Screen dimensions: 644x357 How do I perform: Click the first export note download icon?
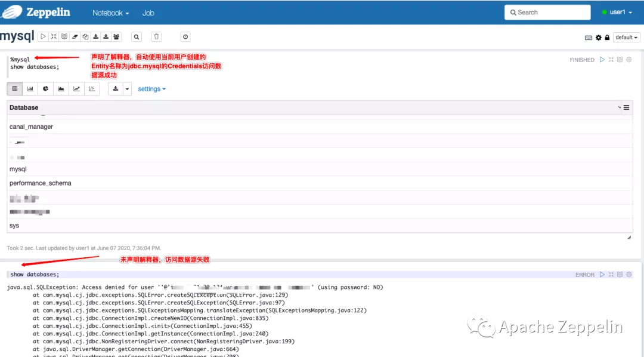(95, 36)
